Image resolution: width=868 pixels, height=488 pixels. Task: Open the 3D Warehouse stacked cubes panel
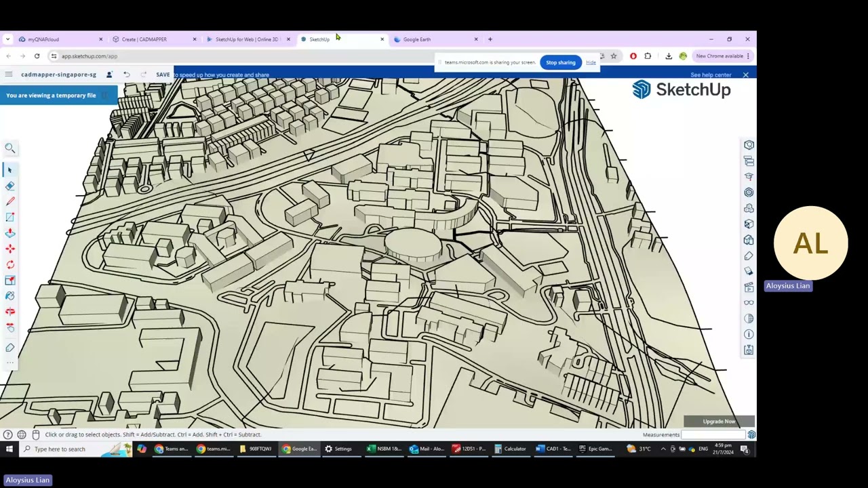pyautogui.click(x=749, y=209)
